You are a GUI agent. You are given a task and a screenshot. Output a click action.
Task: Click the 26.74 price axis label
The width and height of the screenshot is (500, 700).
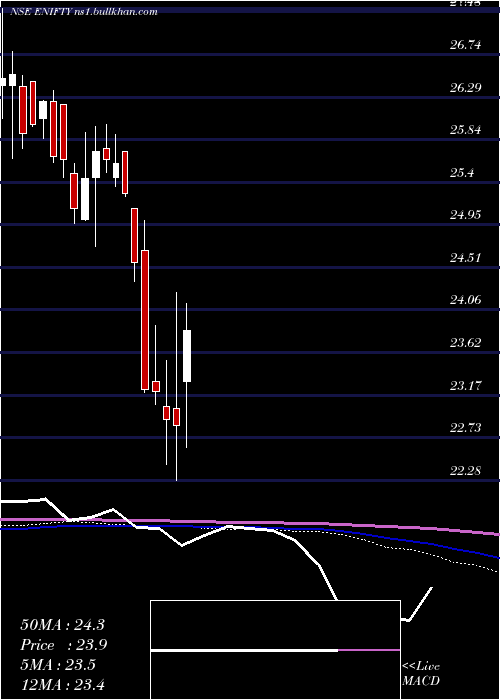click(466, 44)
